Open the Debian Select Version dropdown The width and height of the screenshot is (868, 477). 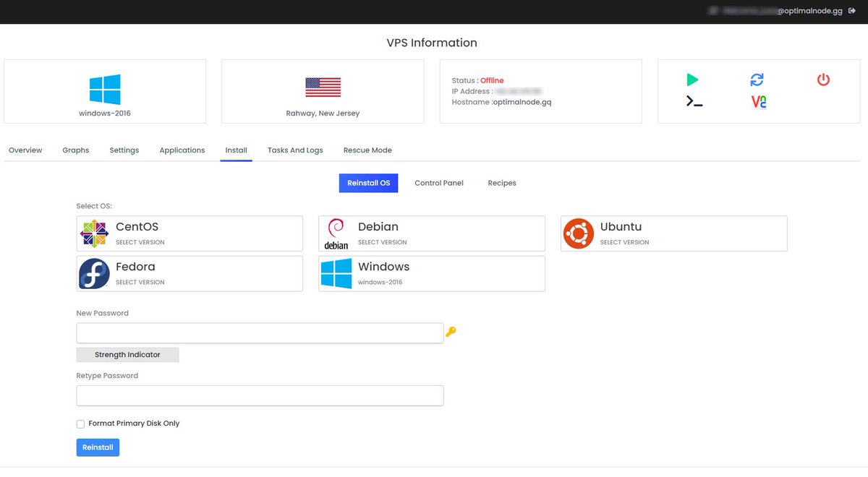(x=382, y=242)
